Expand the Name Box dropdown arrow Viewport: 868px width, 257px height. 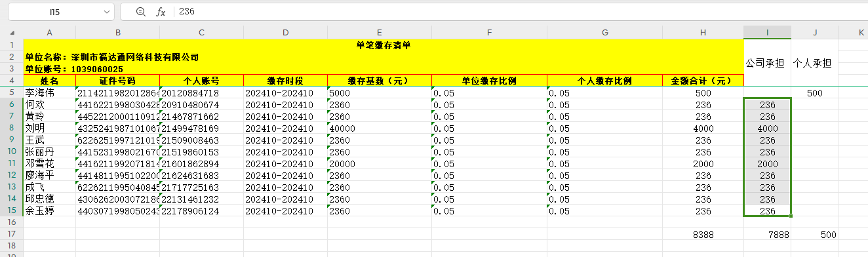coord(108,12)
